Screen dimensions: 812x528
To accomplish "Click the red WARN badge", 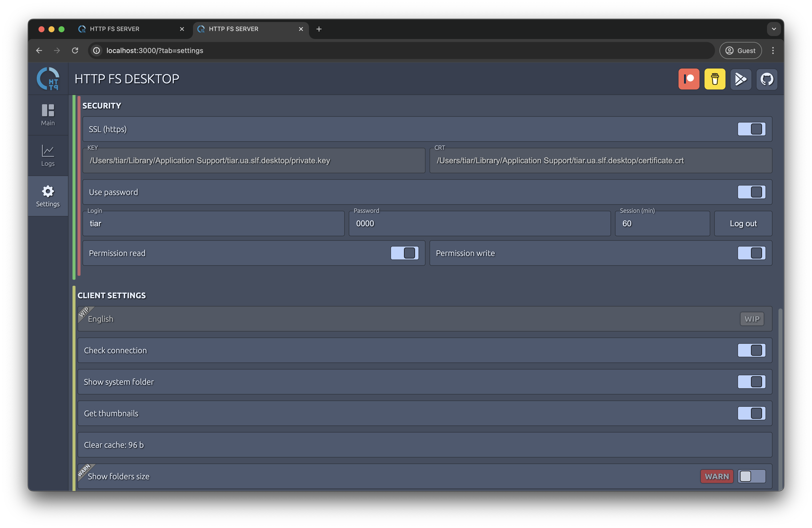I will pos(717,476).
